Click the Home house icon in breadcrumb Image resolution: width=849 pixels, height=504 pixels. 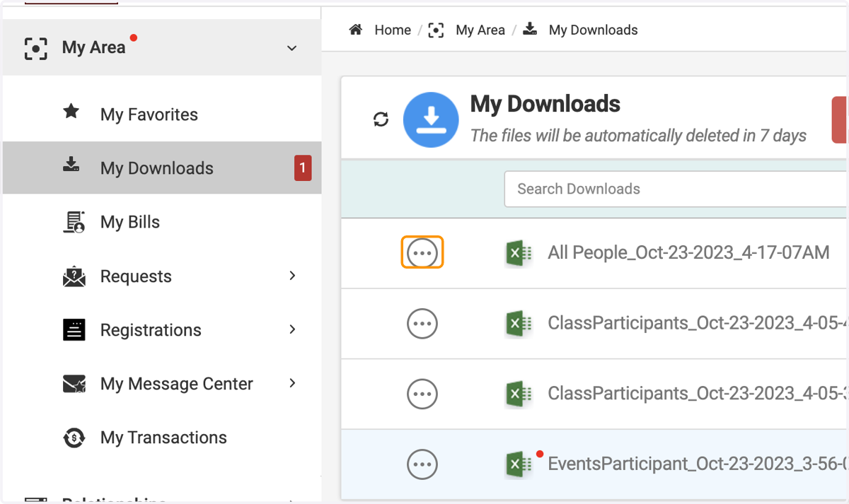coord(357,30)
